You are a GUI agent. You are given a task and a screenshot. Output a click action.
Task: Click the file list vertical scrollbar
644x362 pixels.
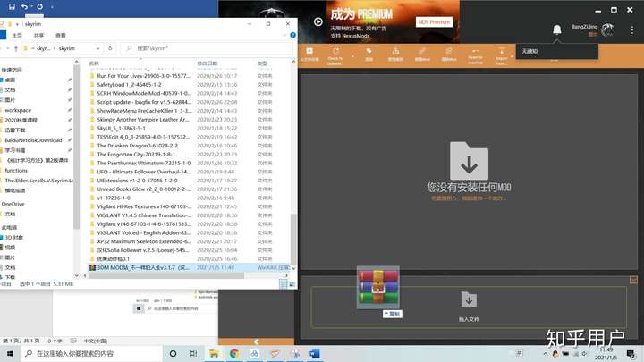(x=293, y=240)
